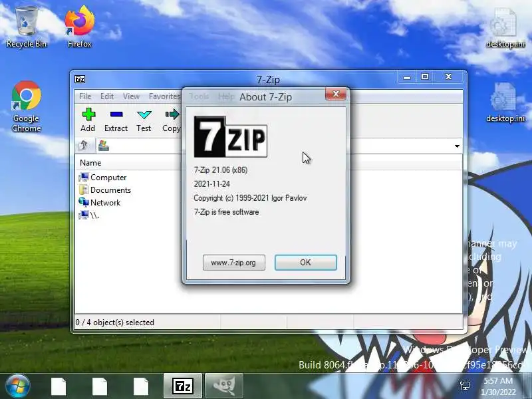Click the network tray icon

pos(465,386)
